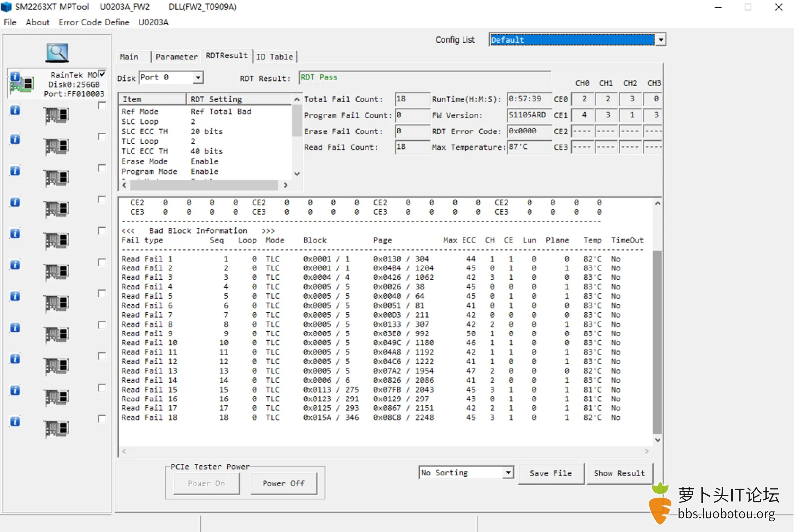794x532 pixels.
Task: Click info icon of the second port slot
Action: [15, 110]
